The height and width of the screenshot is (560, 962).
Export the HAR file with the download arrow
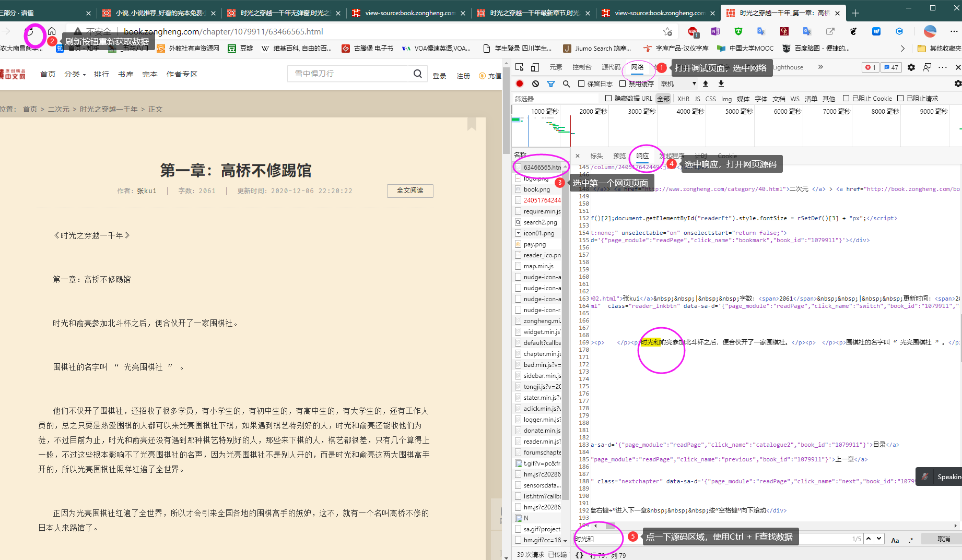pyautogui.click(x=721, y=84)
